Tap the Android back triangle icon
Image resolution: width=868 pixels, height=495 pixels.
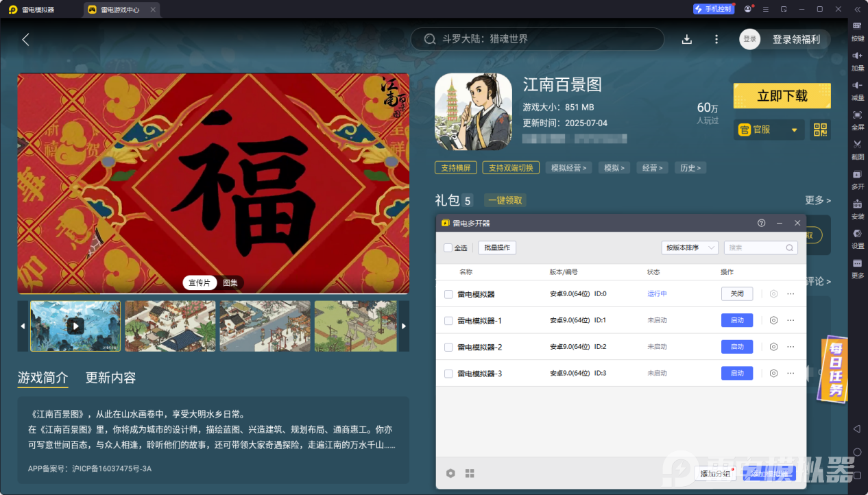click(x=857, y=428)
